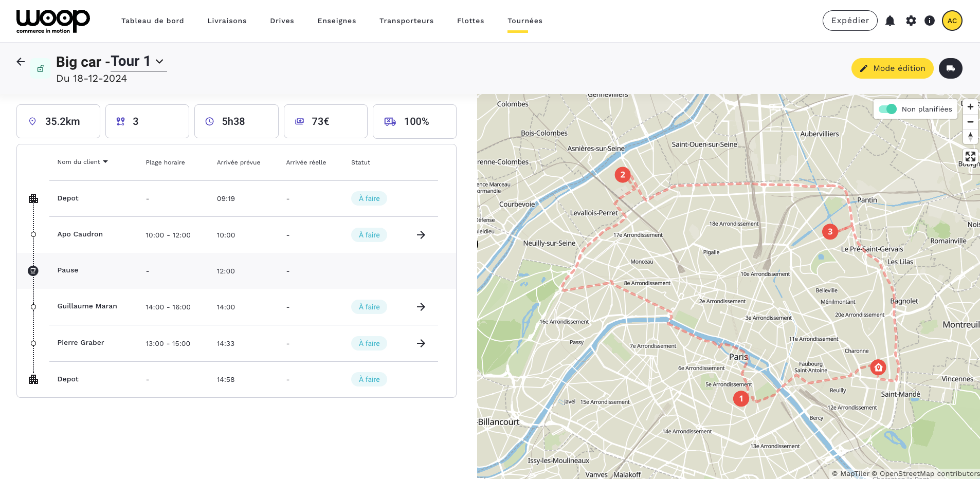The width and height of the screenshot is (980, 479).
Task: Go back using the left arrow
Action: click(21, 62)
